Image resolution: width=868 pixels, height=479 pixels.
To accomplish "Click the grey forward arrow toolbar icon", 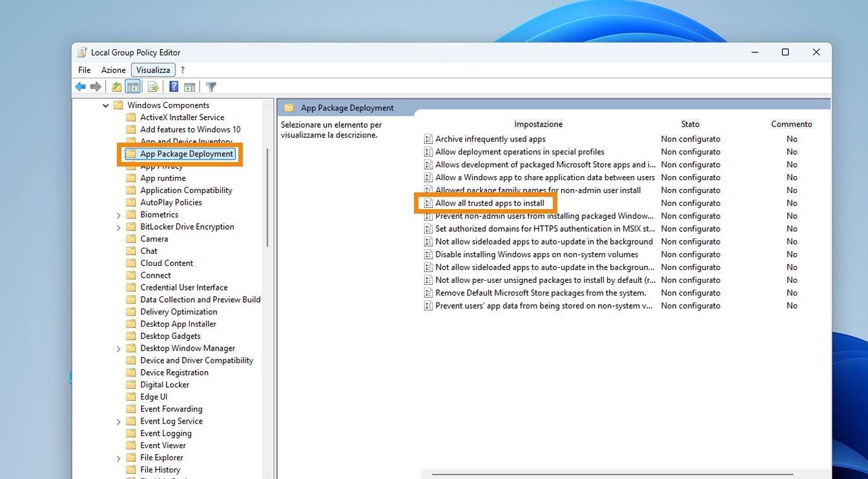I will [x=96, y=87].
